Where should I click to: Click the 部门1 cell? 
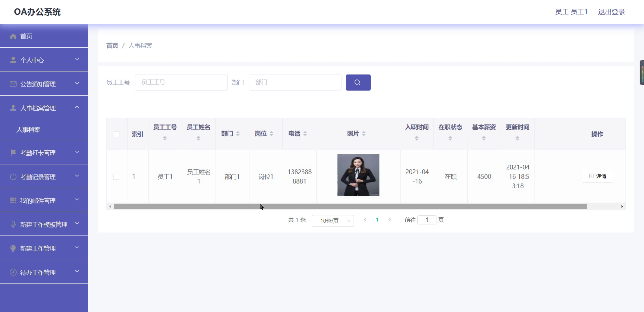point(232,176)
